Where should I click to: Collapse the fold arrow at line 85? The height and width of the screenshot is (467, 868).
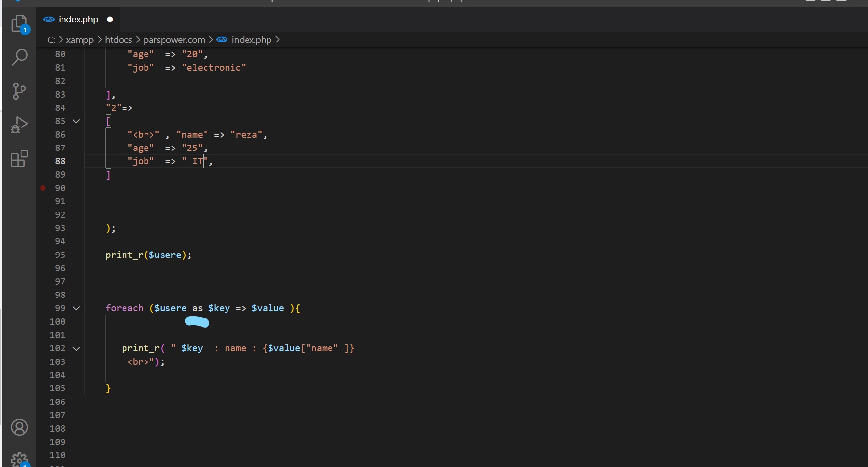pos(76,121)
